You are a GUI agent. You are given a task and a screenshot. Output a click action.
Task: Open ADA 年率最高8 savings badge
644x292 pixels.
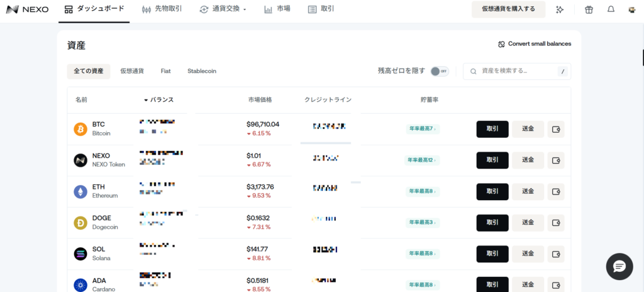pyautogui.click(x=422, y=286)
